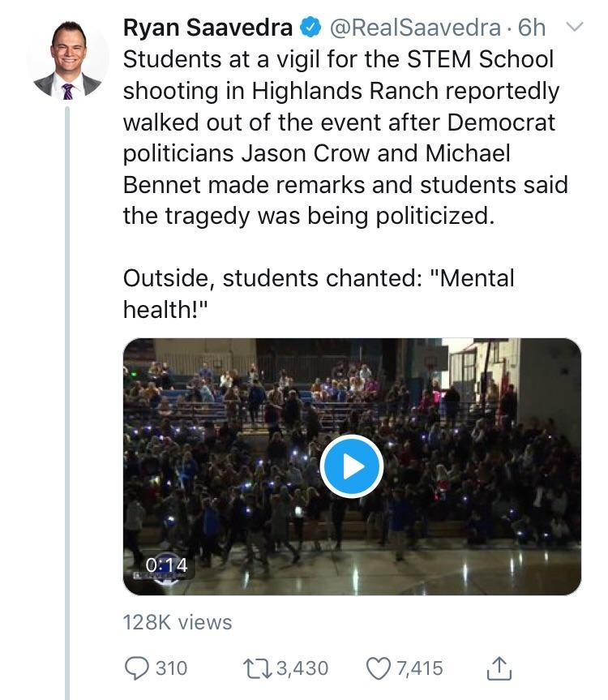
Task: Open Ryan Saavedra's profile picture
Action: 68,59
